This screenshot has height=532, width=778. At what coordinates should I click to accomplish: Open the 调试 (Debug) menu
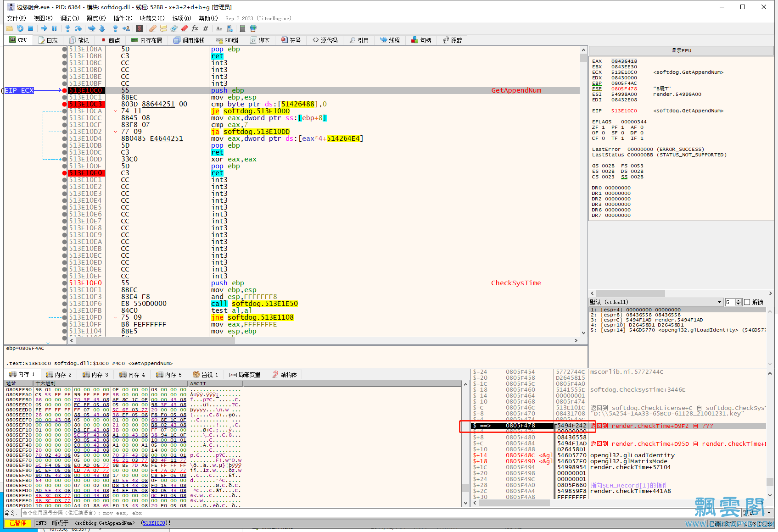(70, 18)
